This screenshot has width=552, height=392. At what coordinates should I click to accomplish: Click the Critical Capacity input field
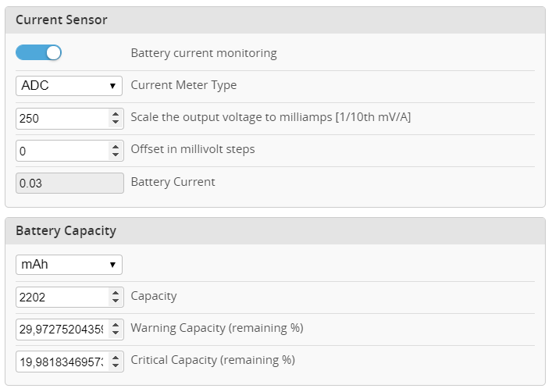pyautogui.click(x=62, y=361)
